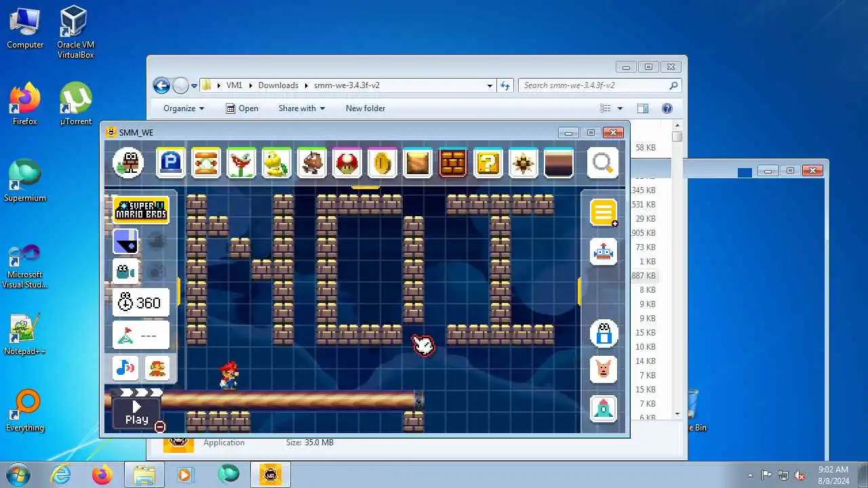Image resolution: width=868 pixels, height=488 pixels.
Task: Show hidden tray icons arrow
Action: pos(750,475)
